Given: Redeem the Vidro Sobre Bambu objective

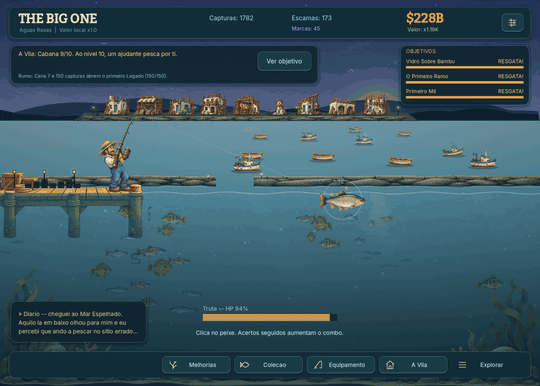Looking at the screenshot, I should (x=510, y=61).
